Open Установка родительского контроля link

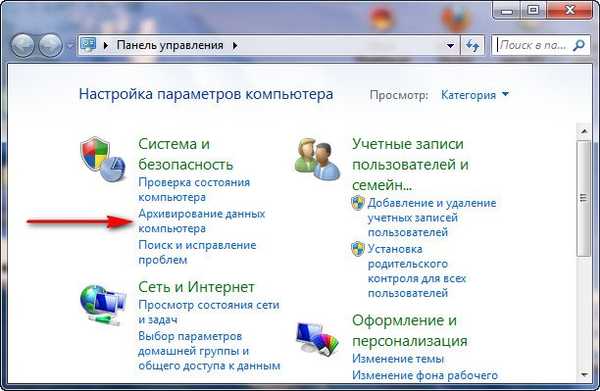pos(417,271)
